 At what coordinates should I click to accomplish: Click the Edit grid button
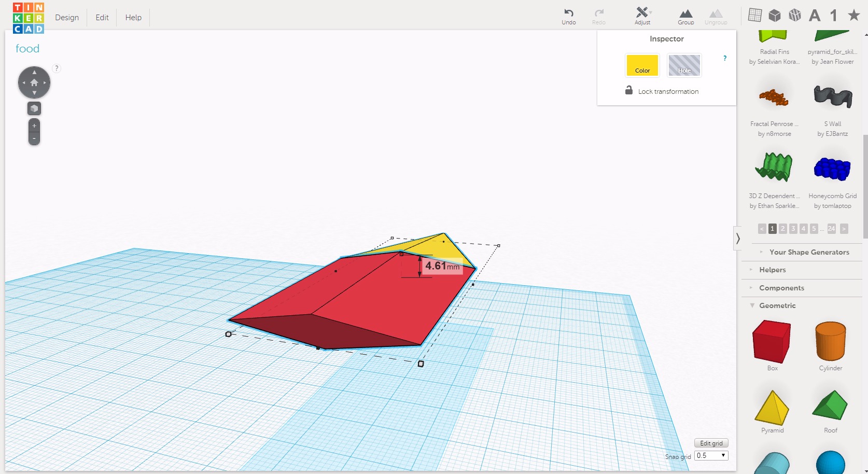point(711,443)
